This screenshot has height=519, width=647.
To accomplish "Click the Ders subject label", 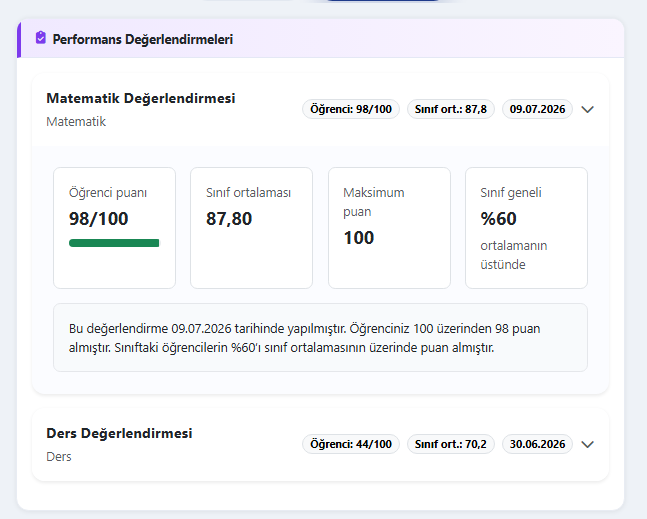I will 59,457.
